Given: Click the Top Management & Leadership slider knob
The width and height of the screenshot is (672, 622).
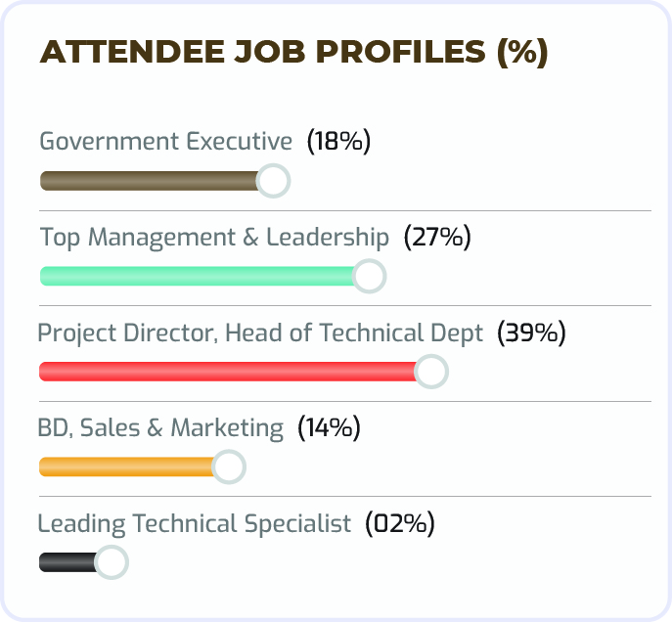Looking at the screenshot, I should [369, 277].
